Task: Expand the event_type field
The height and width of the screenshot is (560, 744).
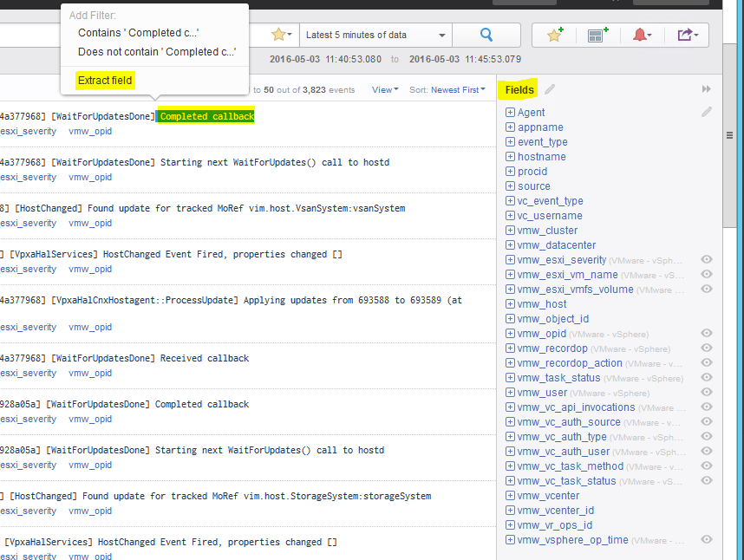Action: 510,141
